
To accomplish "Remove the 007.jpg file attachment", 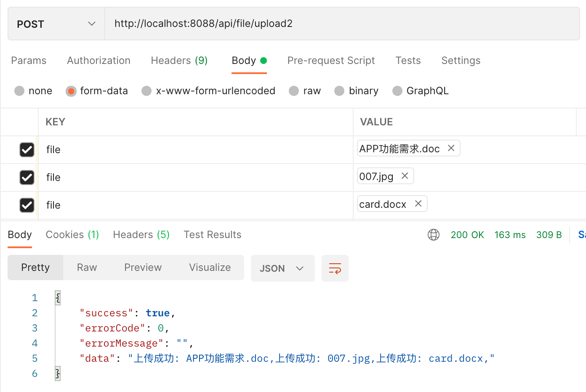I will [x=405, y=176].
